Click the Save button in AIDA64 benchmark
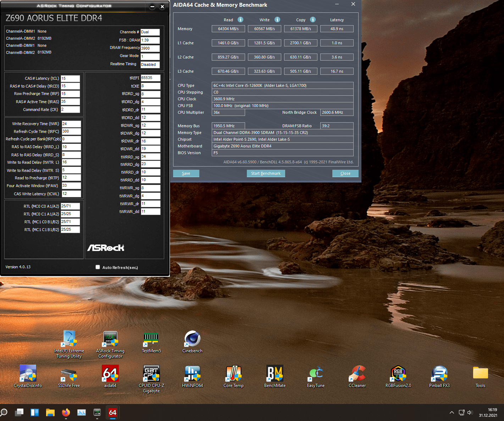Viewport: 504px width, 421px height. coord(186,173)
